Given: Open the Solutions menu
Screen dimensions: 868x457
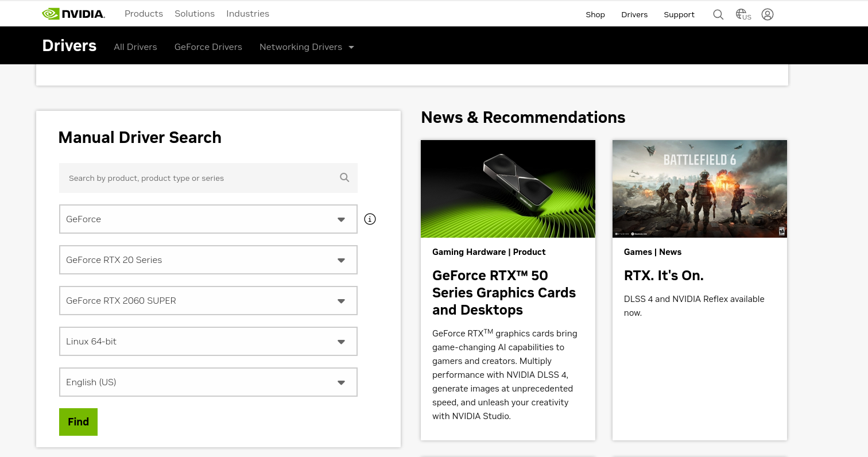Looking at the screenshot, I should pyautogui.click(x=195, y=14).
